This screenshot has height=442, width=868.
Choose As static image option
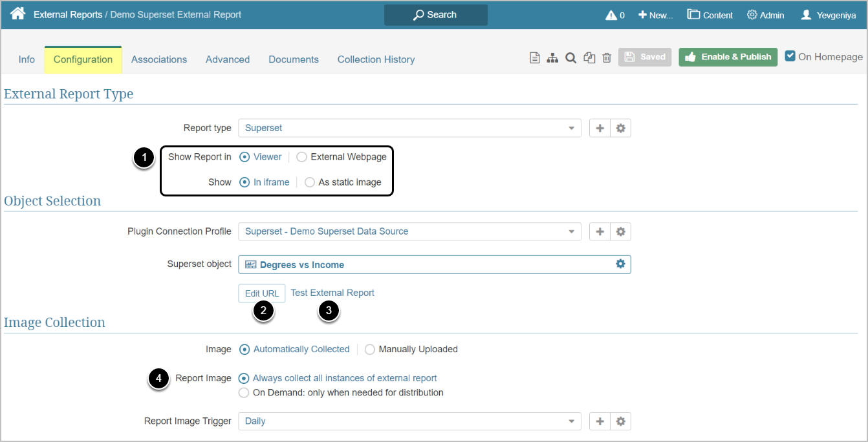(x=310, y=182)
